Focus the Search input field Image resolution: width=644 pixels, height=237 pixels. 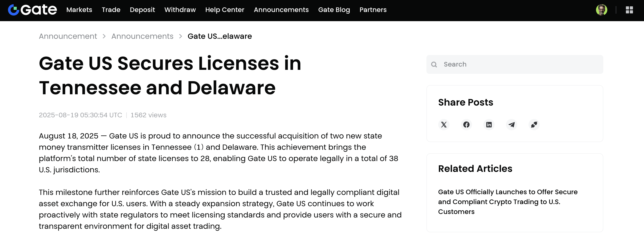(x=515, y=64)
